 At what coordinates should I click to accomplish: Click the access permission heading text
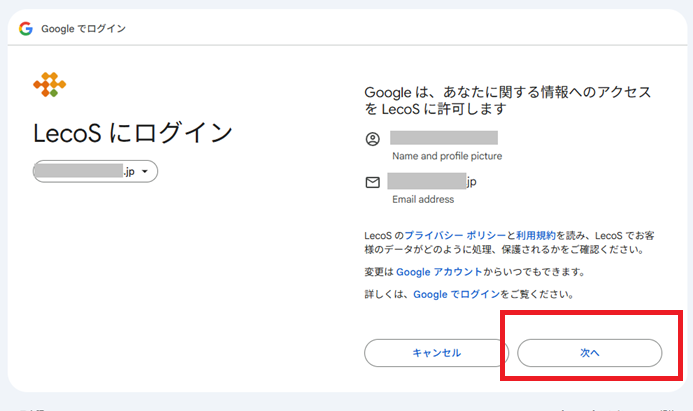[508, 100]
